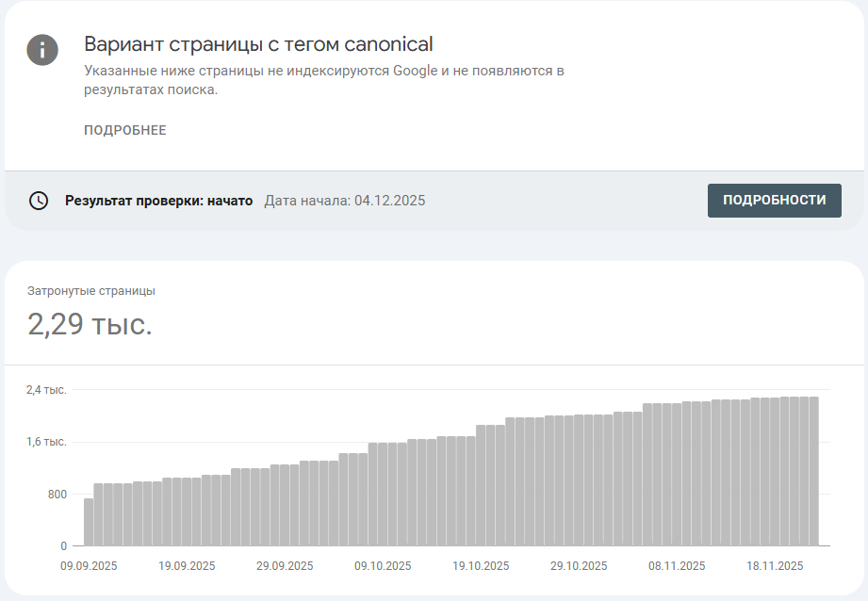The width and height of the screenshot is (868, 601).
Task: Click the heading 'Вариант страницы с тегом canonical'
Action: tap(258, 44)
